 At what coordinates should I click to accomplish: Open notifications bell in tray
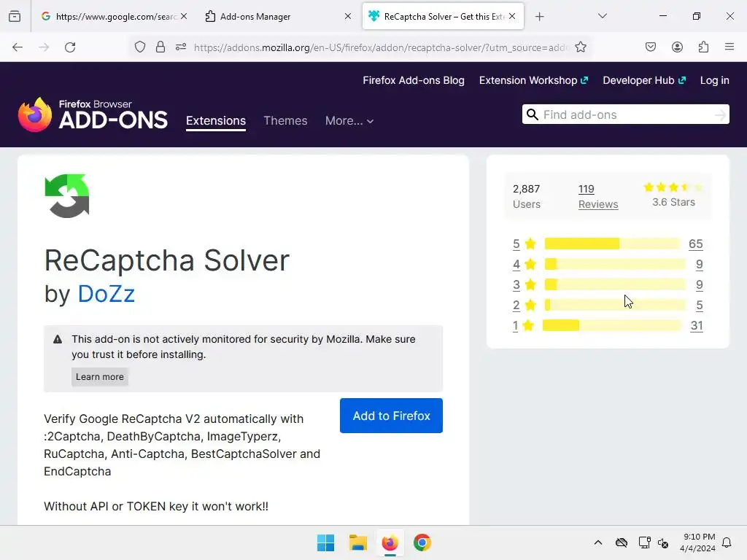(x=727, y=542)
